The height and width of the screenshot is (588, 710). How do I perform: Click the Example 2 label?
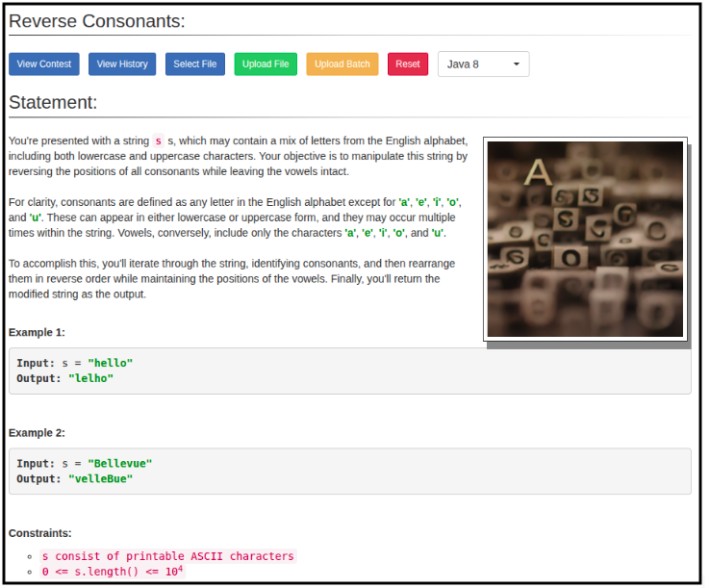click(x=37, y=433)
